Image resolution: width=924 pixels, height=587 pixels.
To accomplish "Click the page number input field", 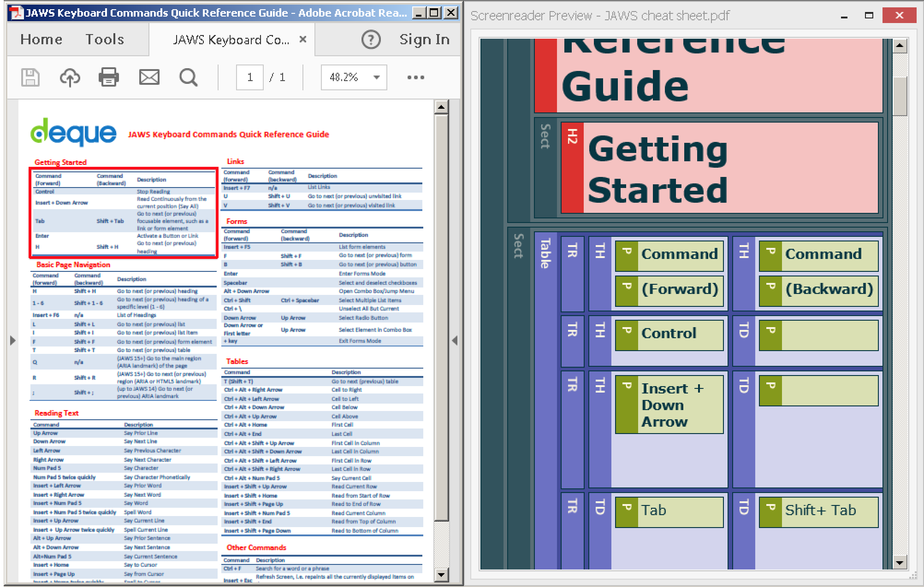I will click(249, 77).
